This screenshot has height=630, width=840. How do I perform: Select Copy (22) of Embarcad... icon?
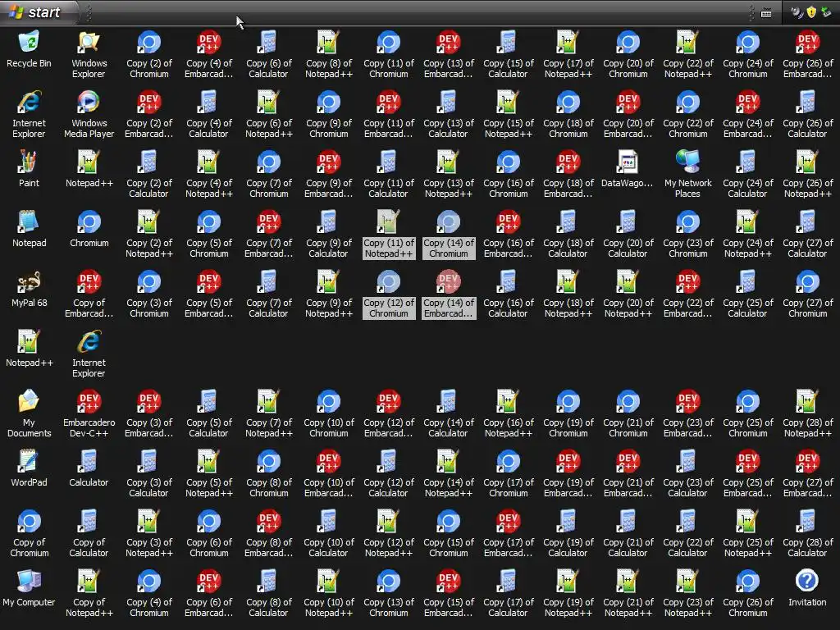tap(688, 294)
